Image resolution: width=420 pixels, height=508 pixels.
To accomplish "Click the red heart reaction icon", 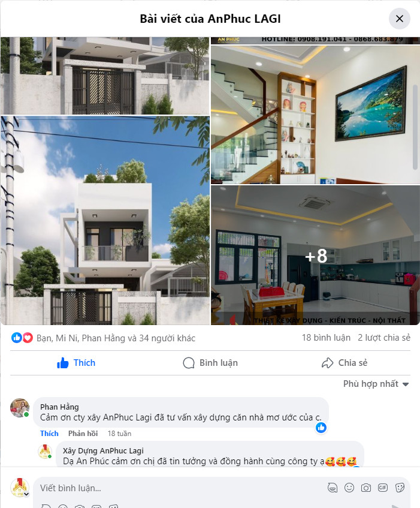I will click(x=28, y=338).
